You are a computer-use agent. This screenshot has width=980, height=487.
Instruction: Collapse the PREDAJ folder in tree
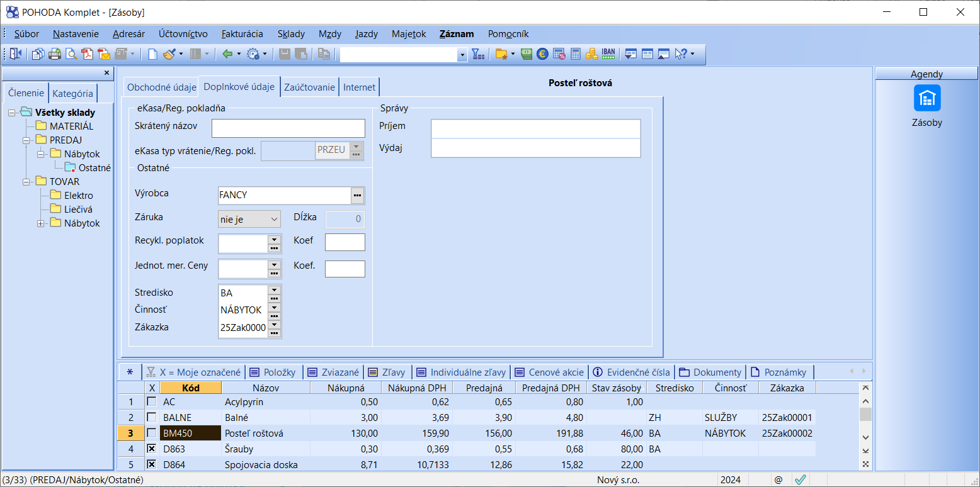pyautogui.click(x=26, y=140)
